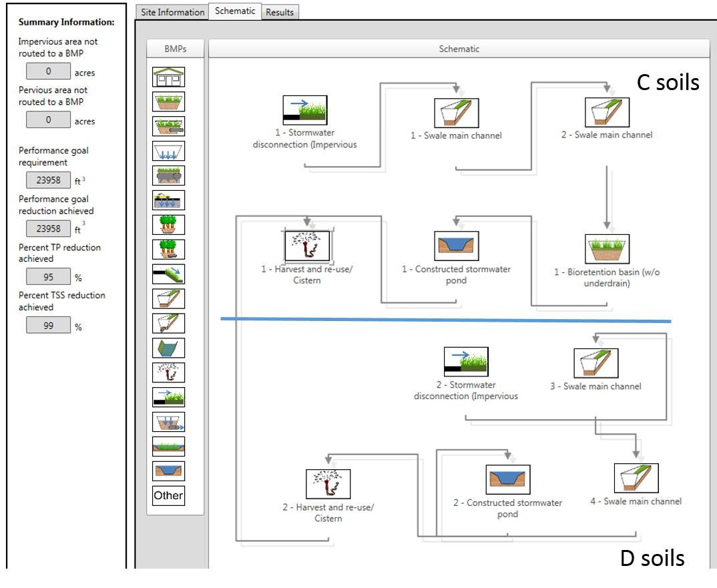Choose the constructed pond icon in BMPs palette
717x588 pixels.
click(168, 471)
